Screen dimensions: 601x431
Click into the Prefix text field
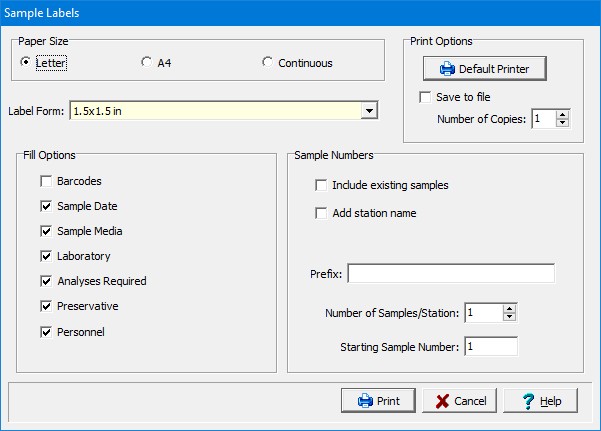coord(450,274)
